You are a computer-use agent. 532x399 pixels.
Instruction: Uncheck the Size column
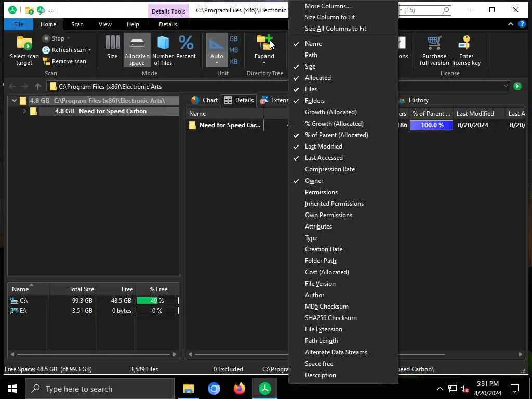tap(343, 66)
